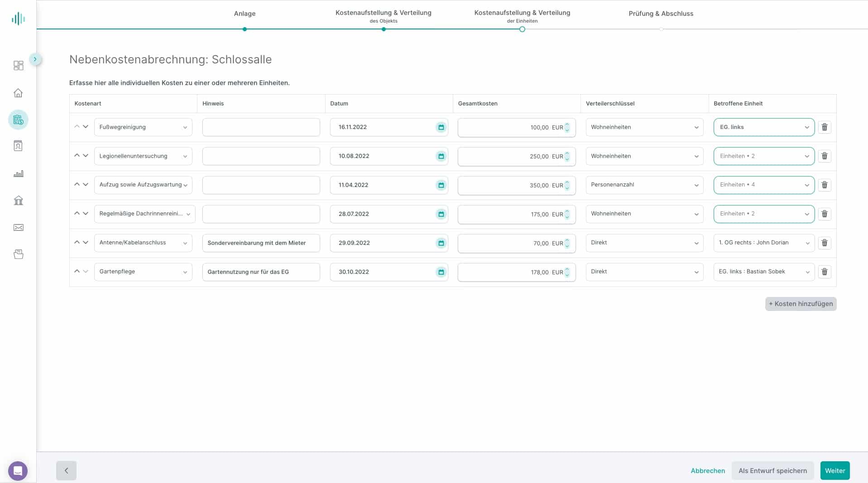868x483 pixels.
Task: Open the billing documents sidebar icon
Action: (18, 120)
